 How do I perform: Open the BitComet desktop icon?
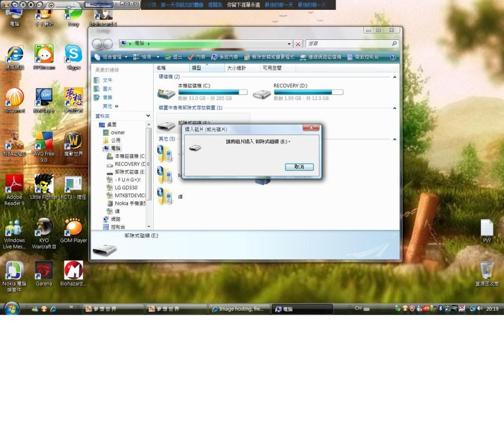14,97
